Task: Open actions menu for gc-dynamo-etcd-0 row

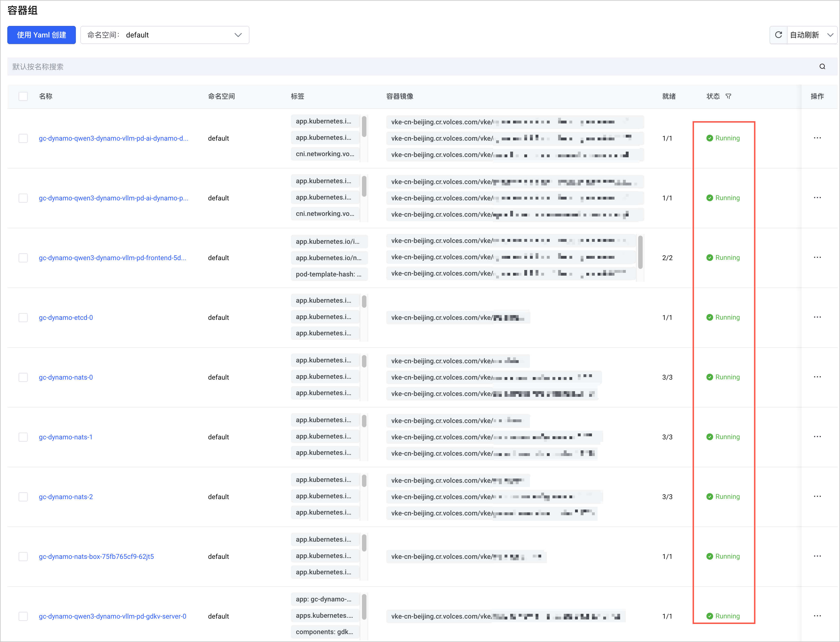Action: 817,317
